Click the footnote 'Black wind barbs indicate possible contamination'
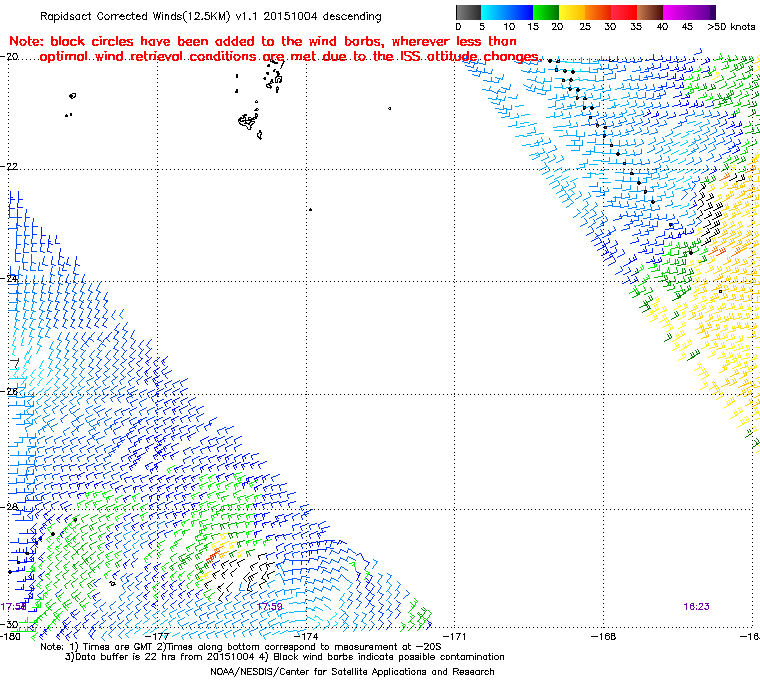 coord(389,657)
